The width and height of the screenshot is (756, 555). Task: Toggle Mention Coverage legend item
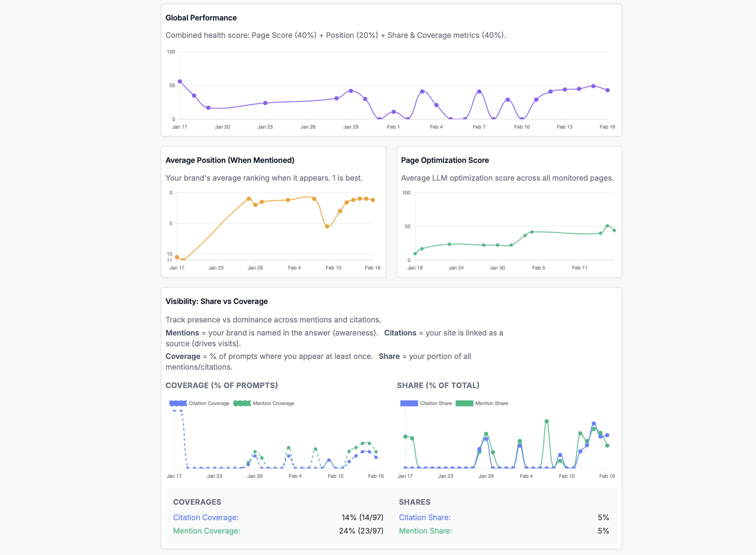pos(273,403)
